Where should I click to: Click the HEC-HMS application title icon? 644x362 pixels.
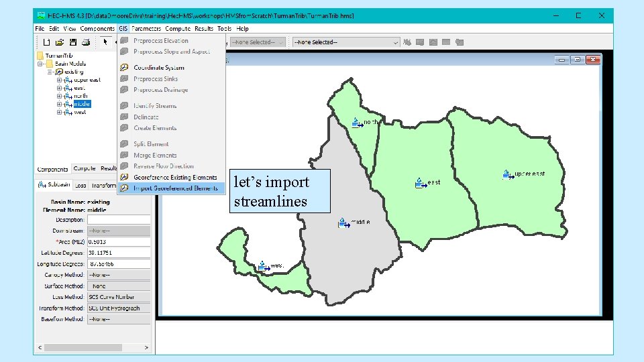[x=41, y=15]
